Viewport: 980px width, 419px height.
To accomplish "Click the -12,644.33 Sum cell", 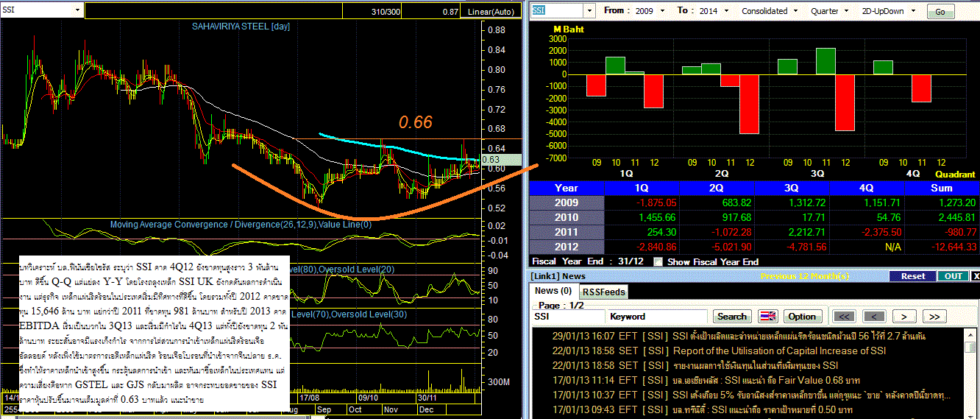I will click(942, 247).
